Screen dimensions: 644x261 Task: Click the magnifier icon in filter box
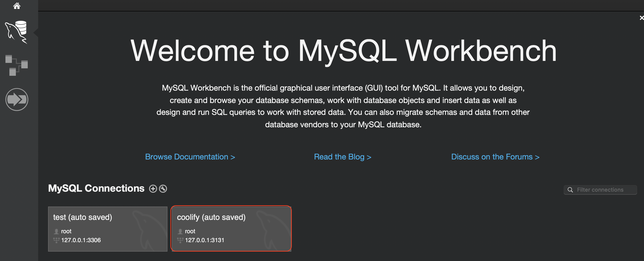(x=570, y=190)
